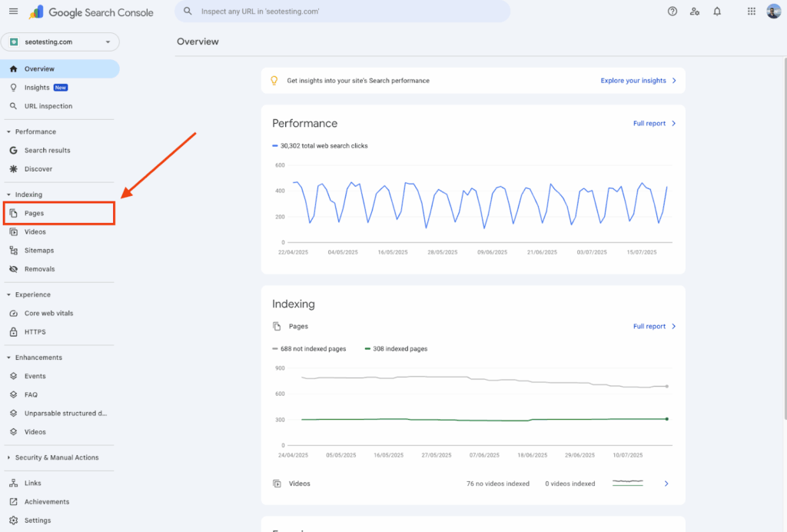Click chevron next to Explore your insights
The image size is (787, 532).
674,80
